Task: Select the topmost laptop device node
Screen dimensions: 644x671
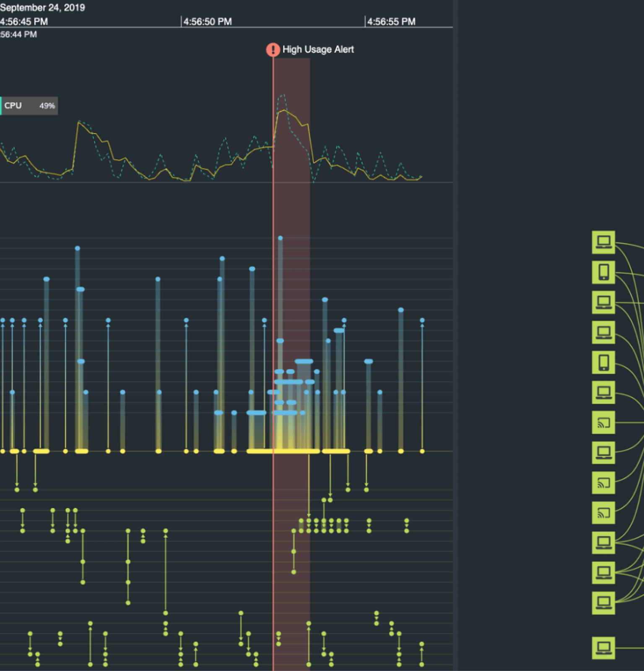Action: click(x=603, y=242)
